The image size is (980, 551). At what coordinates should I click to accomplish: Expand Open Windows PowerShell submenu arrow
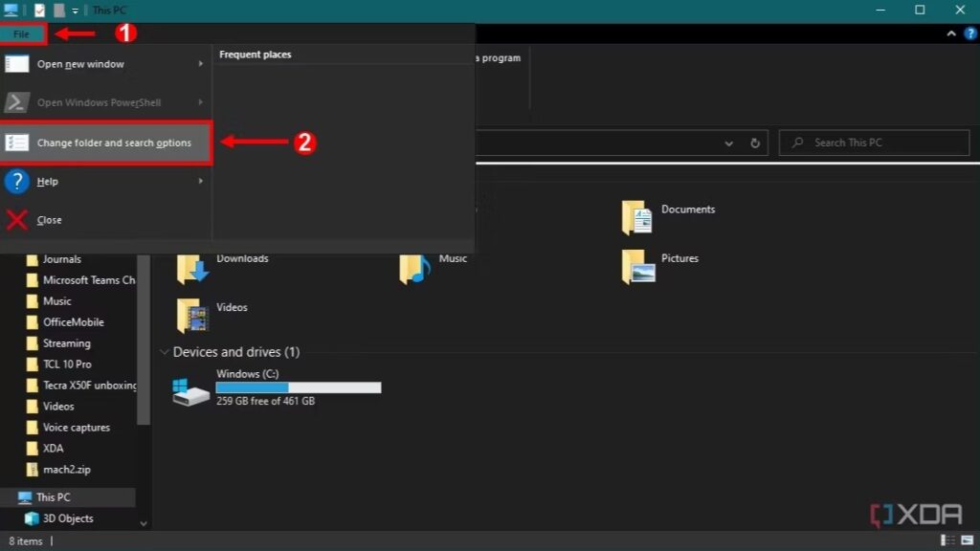201,102
